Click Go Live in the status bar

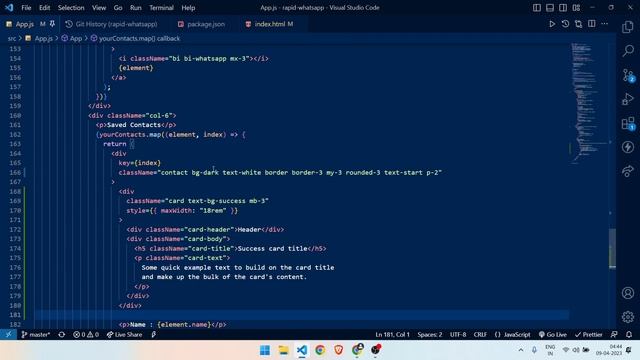553,334
